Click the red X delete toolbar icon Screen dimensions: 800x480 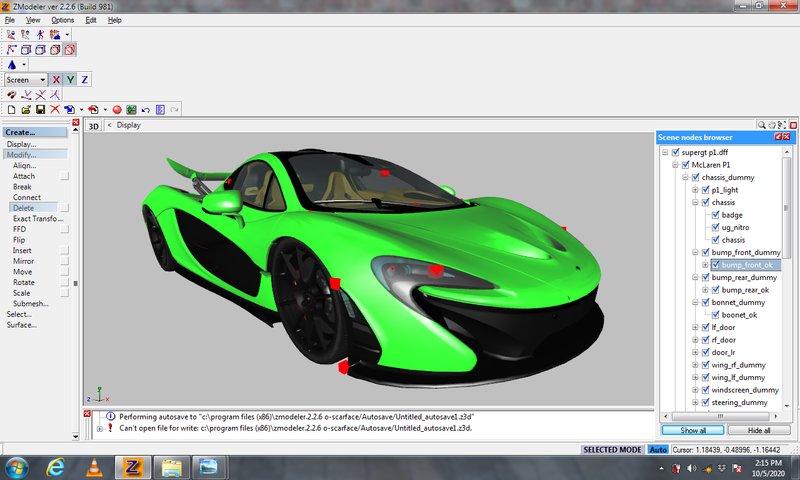pos(55,110)
